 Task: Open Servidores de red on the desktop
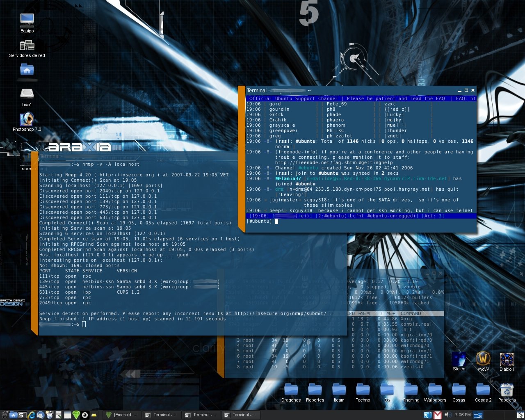coord(26,45)
